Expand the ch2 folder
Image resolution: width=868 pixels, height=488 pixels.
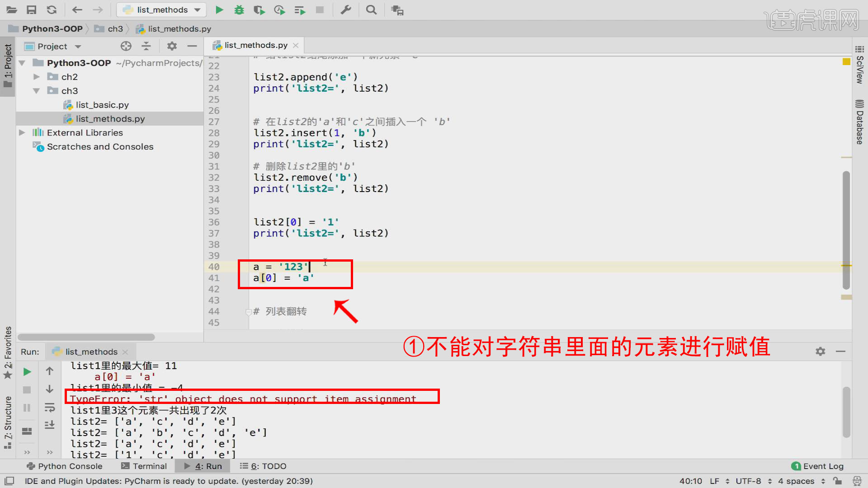(x=36, y=76)
